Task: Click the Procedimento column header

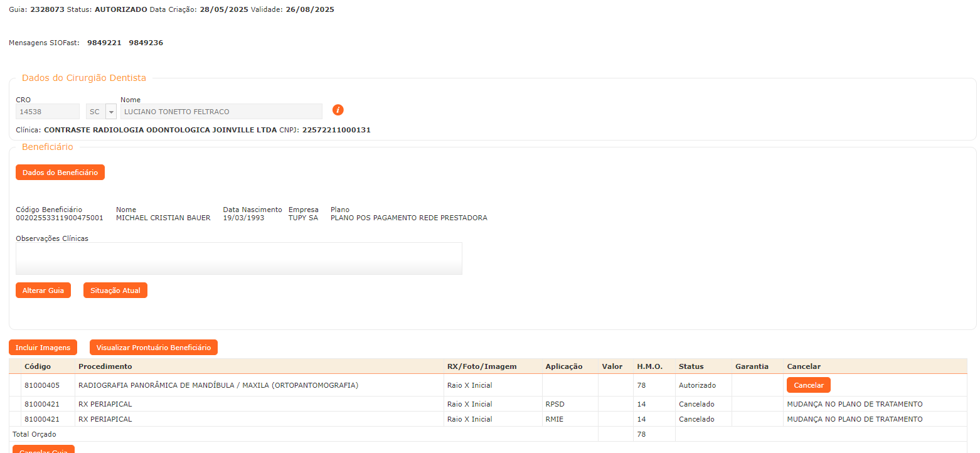Action: [105, 366]
